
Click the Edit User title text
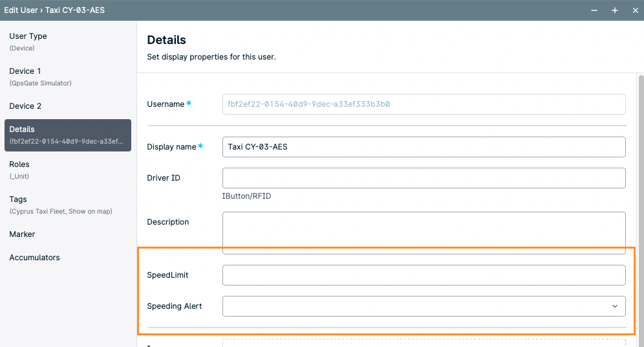[54, 10]
